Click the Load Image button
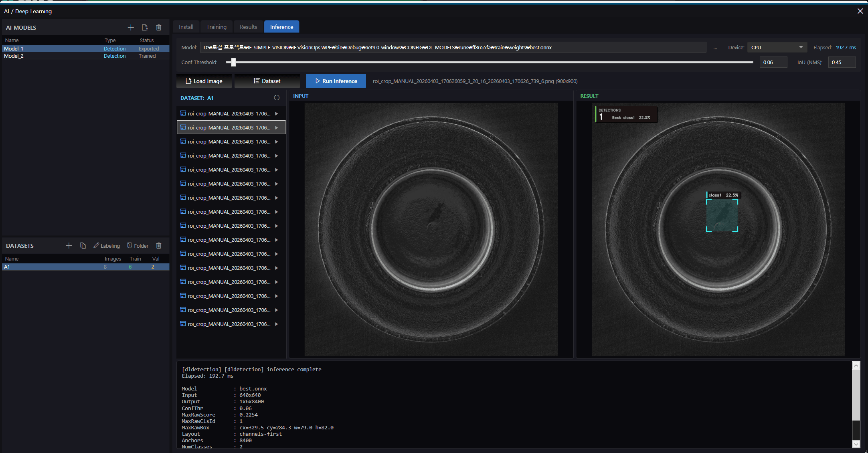Viewport: 868px width, 453px height. click(204, 81)
